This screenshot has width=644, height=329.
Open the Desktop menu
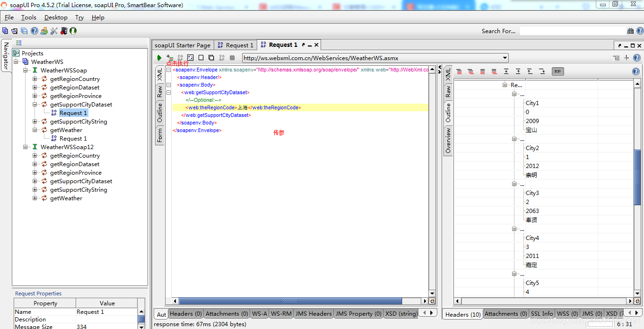click(x=56, y=18)
